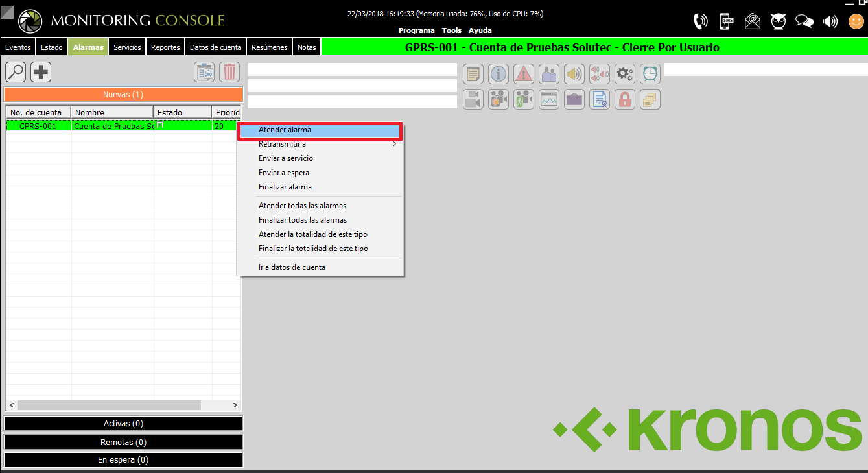868x473 pixels.
Task: Click the plus add icon
Action: (x=41, y=72)
